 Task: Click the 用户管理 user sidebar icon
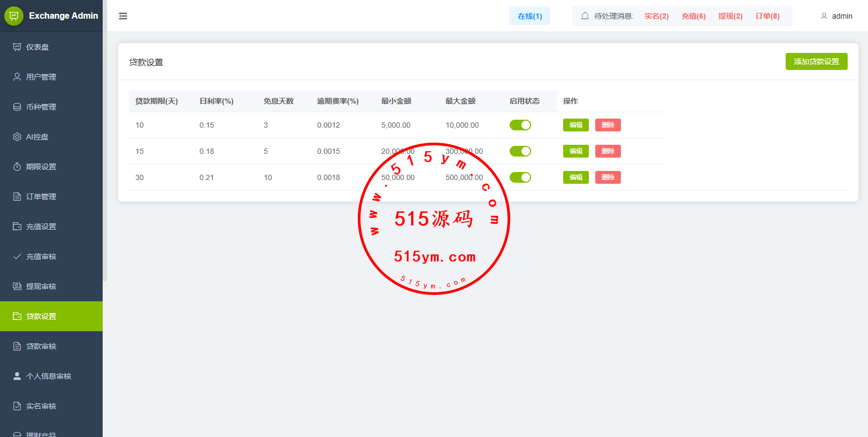click(x=17, y=77)
